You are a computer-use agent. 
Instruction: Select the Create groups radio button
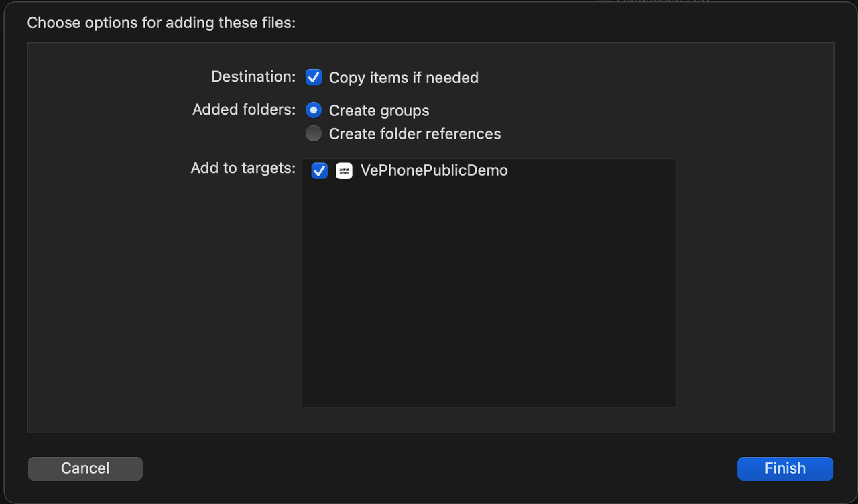(314, 110)
